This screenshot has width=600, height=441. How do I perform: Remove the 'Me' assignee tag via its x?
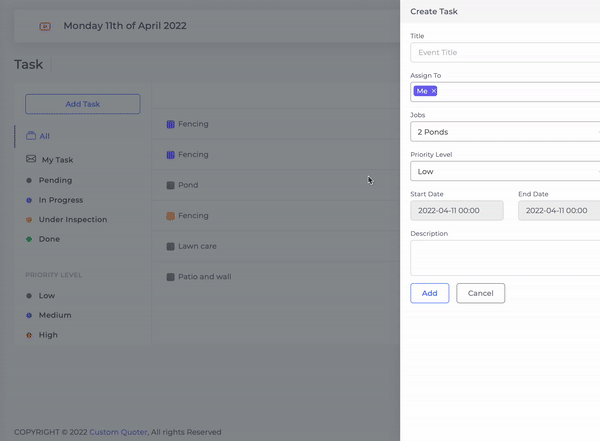pos(433,91)
